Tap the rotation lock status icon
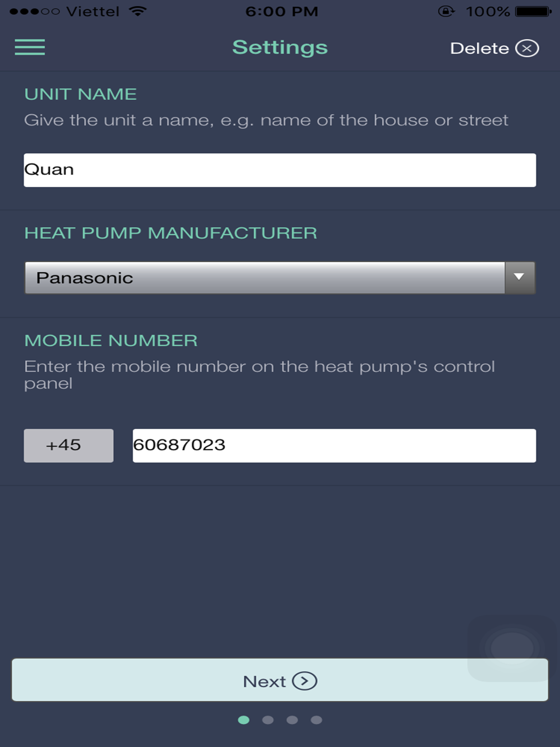 coord(446,12)
